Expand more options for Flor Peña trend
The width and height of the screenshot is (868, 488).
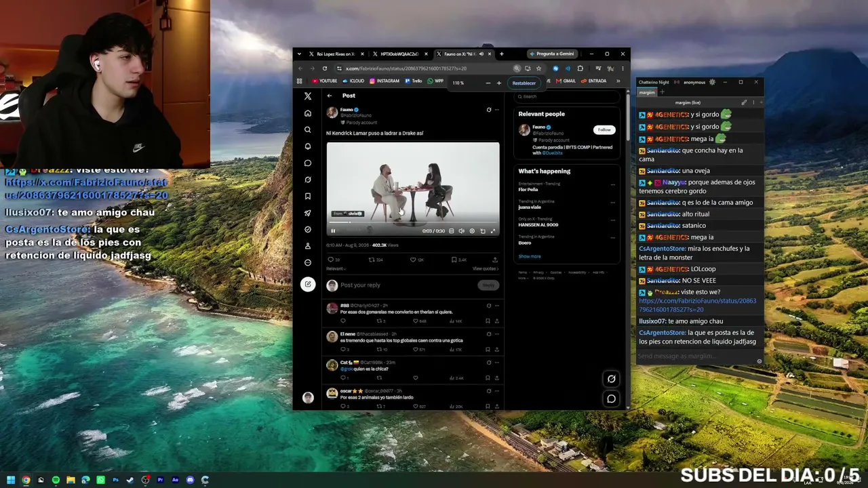(612, 184)
